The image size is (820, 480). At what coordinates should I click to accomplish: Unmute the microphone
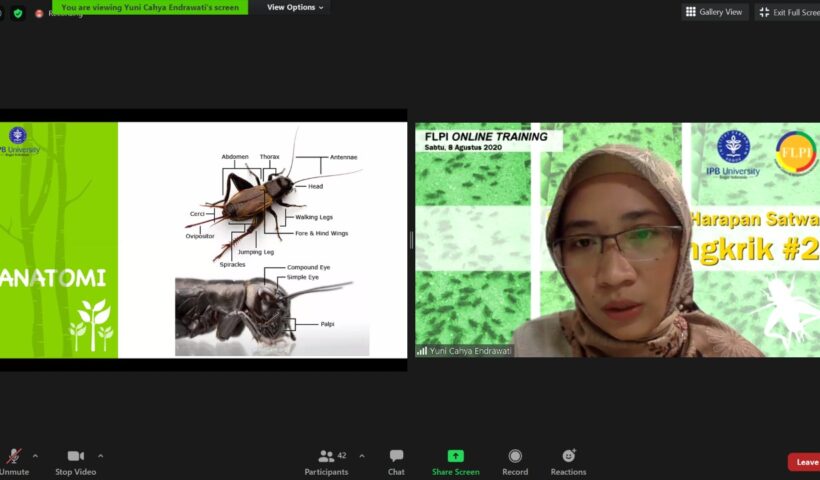point(14,460)
